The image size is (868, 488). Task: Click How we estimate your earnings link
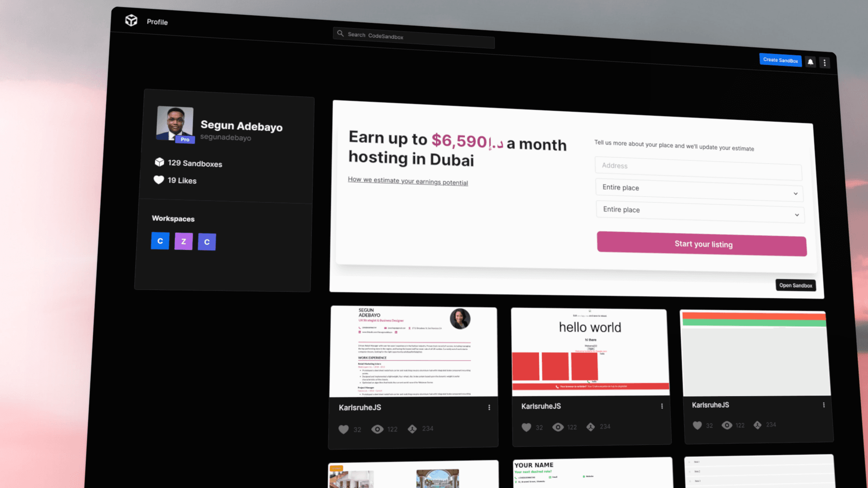pos(408,181)
